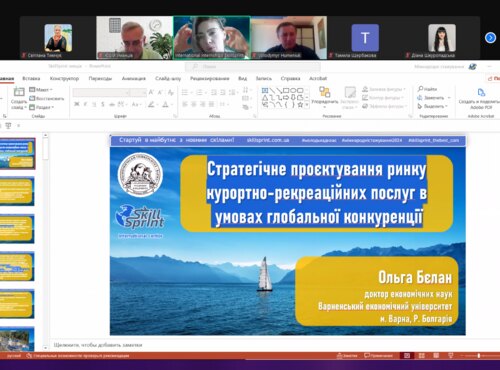Image resolution: width=500 pixels, height=370 pixels.
Task: Toggle Align Right for paragraph
Action: coord(202,104)
